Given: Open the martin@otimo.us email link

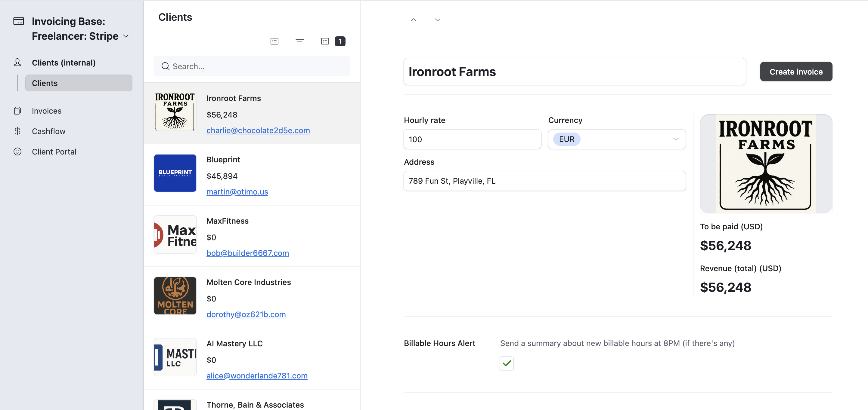Looking at the screenshot, I should [x=237, y=192].
